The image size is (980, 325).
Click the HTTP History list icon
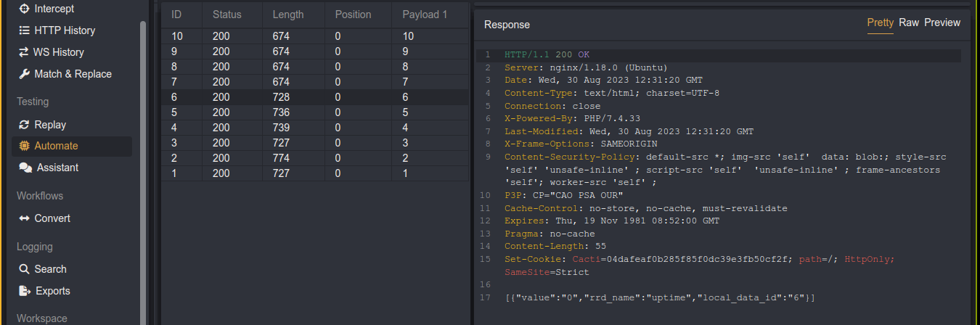24,31
